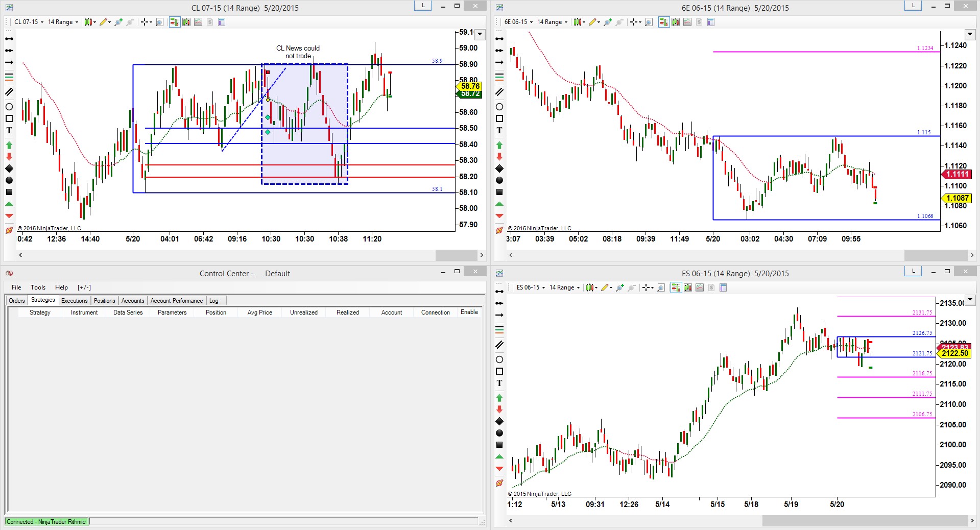The image size is (980, 530).
Task: Open 14 Range interval dropdown in CL chart
Action: (x=63, y=22)
